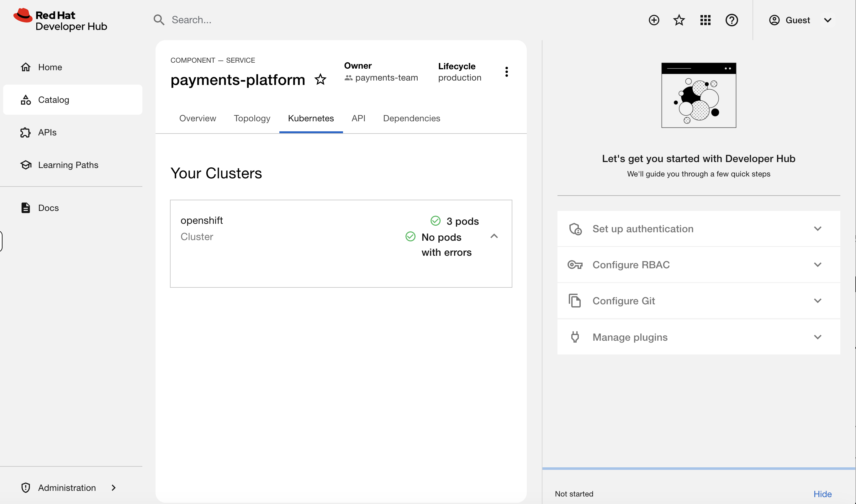The width and height of the screenshot is (856, 504).
Task: Click the No pods with errors check icon
Action: (410, 236)
